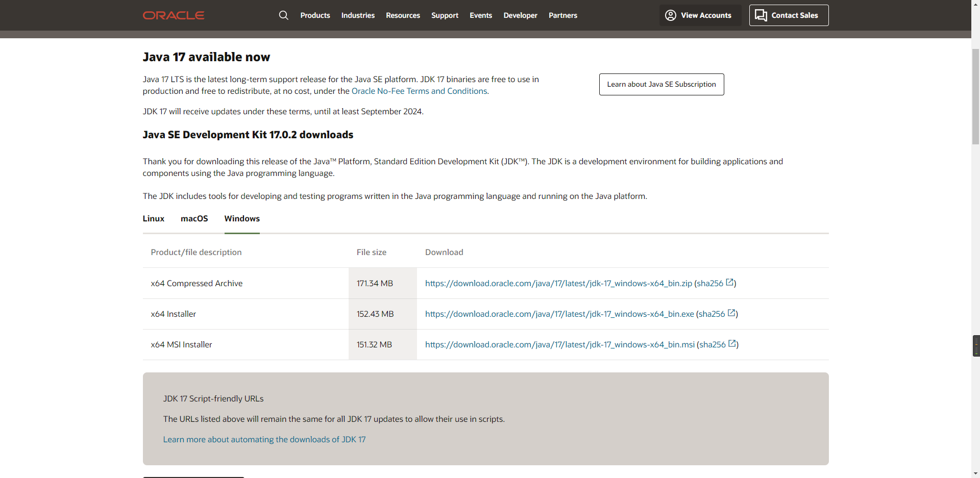Click the View Accounts user icon
This screenshot has height=478, width=980.
point(671,15)
